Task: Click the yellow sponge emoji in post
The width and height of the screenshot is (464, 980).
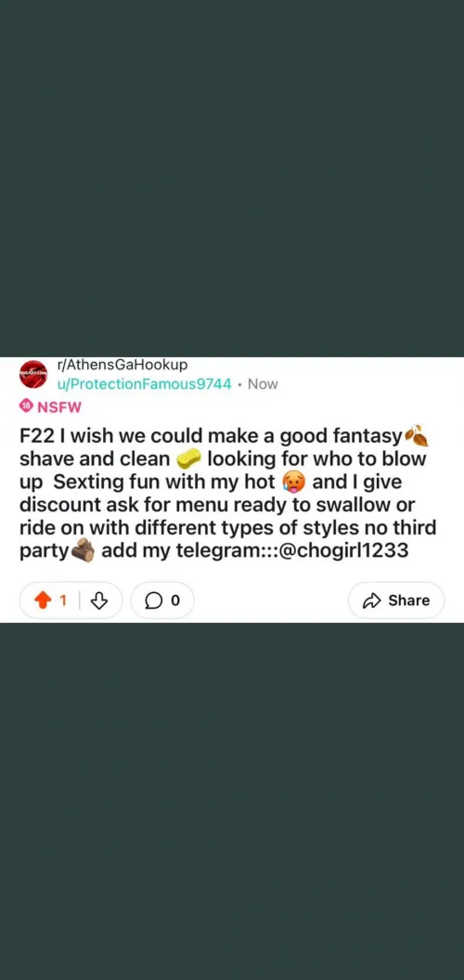Action: point(188,459)
